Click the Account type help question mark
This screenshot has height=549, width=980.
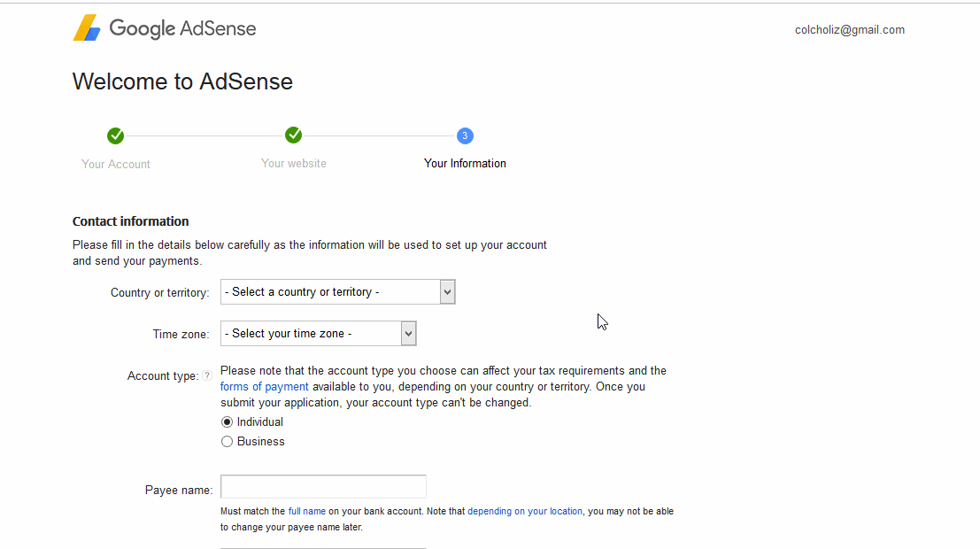207,375
